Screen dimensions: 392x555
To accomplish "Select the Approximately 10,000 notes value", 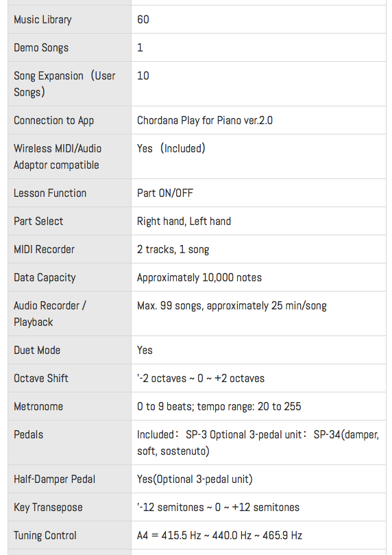I will [x=199, y=277].
